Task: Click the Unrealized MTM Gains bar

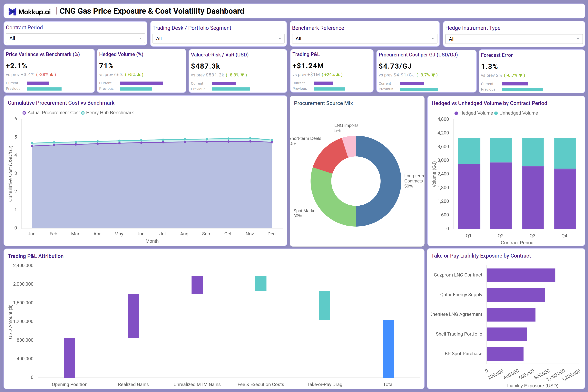Action: 197,285
